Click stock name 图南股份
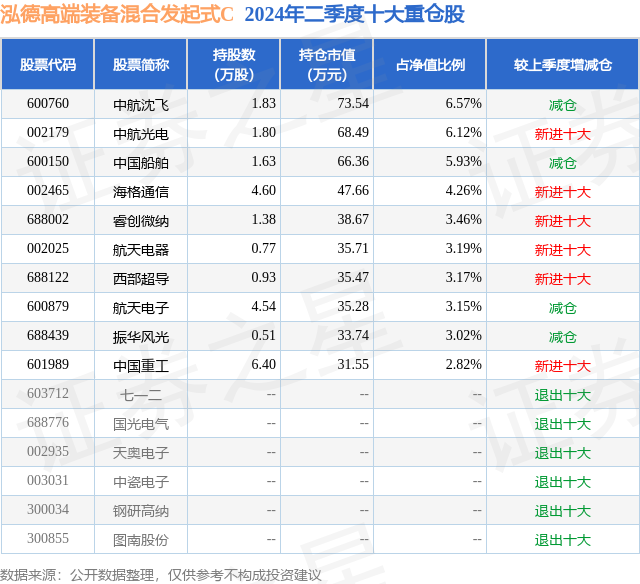 [x=141, y=540]
